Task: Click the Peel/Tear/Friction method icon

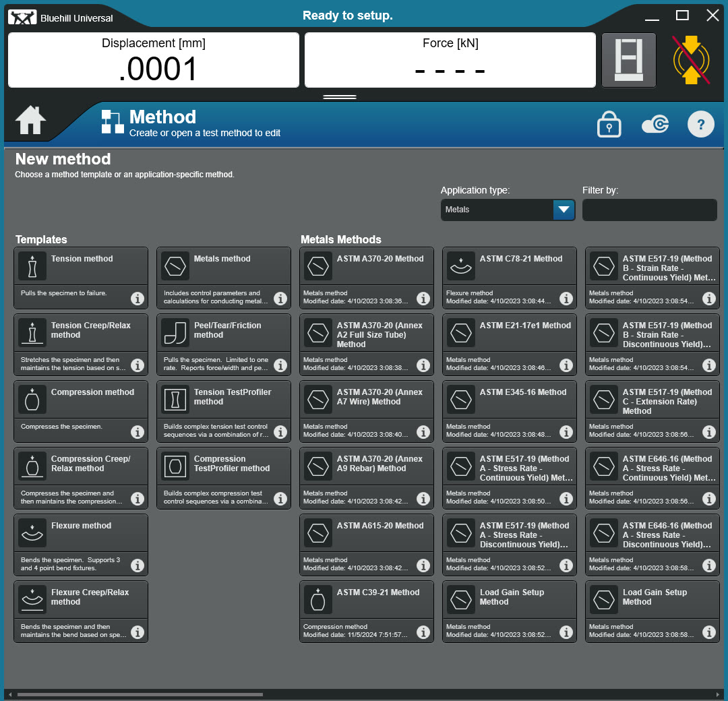Action: [175, 334]
